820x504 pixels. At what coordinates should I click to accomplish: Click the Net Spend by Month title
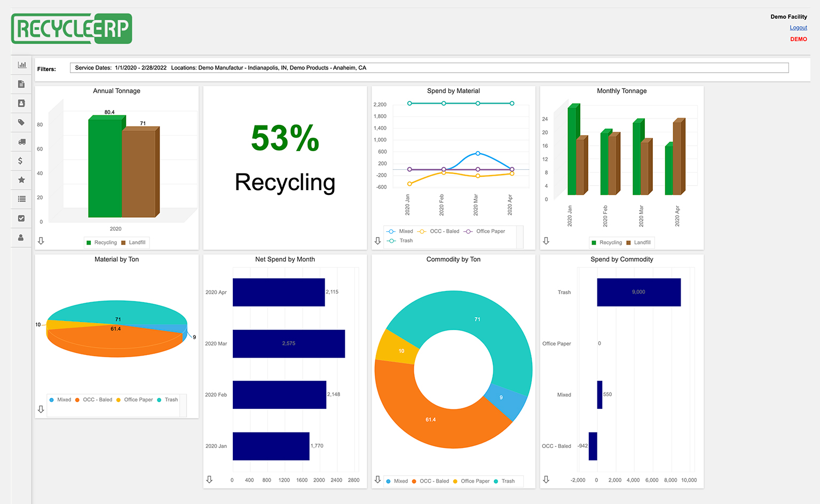tap(285, 259)
